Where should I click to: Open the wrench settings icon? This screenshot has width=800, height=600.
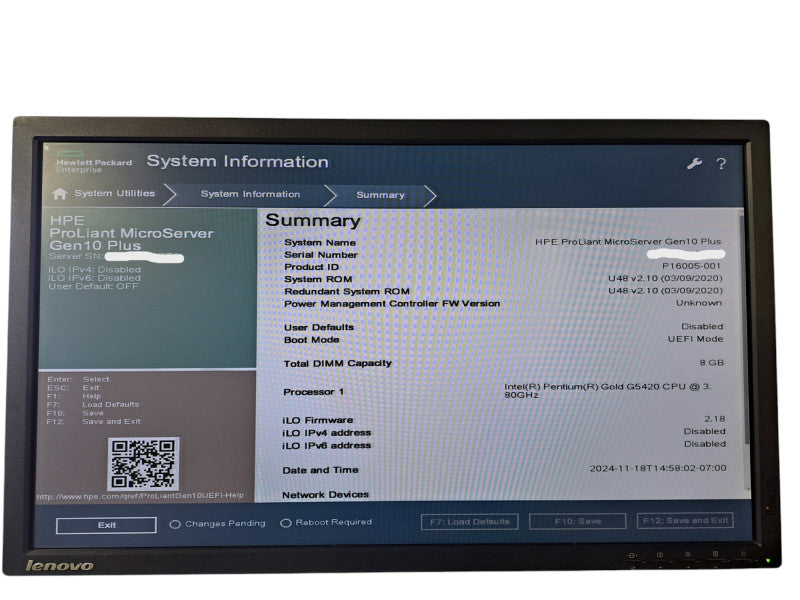[694, 164]
